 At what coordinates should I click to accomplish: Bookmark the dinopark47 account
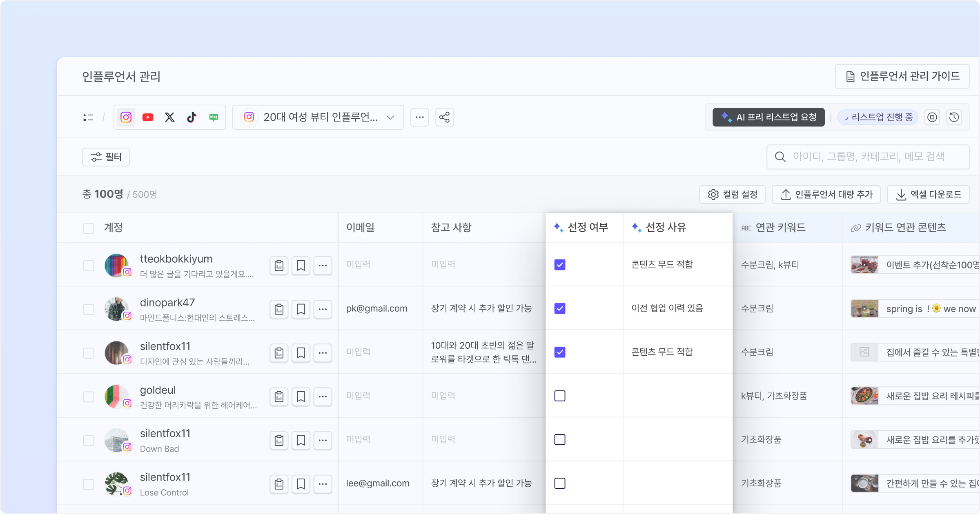(301, 309)
